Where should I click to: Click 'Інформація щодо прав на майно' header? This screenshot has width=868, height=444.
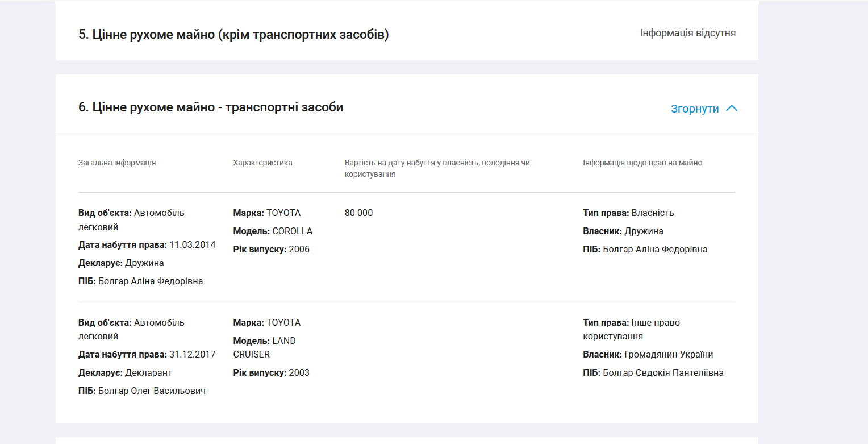(x=642, y=163)
